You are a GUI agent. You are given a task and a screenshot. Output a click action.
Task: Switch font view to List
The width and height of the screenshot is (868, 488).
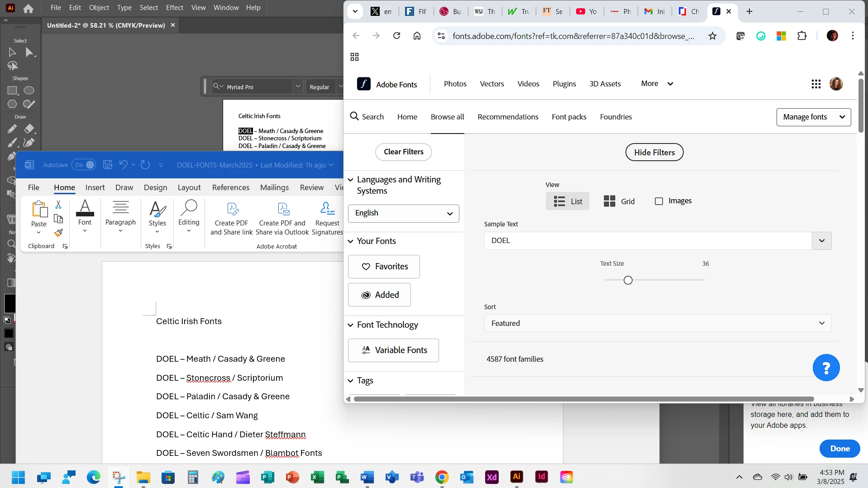(568, 201)
